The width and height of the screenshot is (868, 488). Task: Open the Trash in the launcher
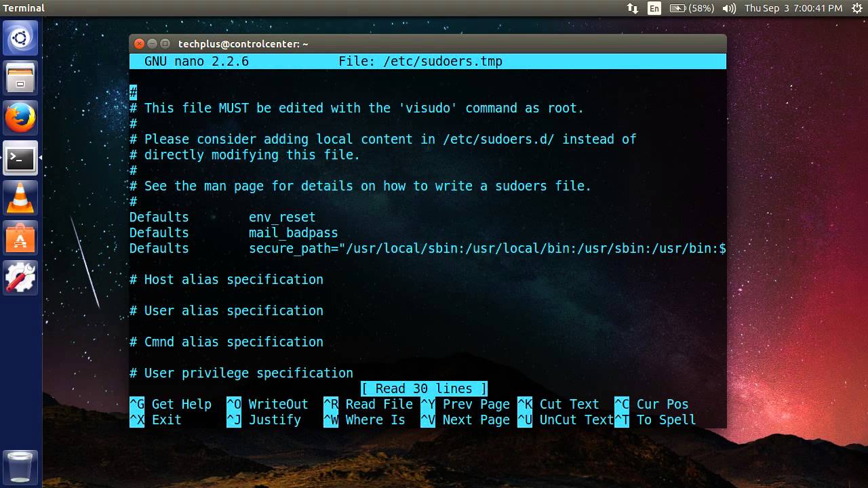pyautogui.click(x=20, y=466)
